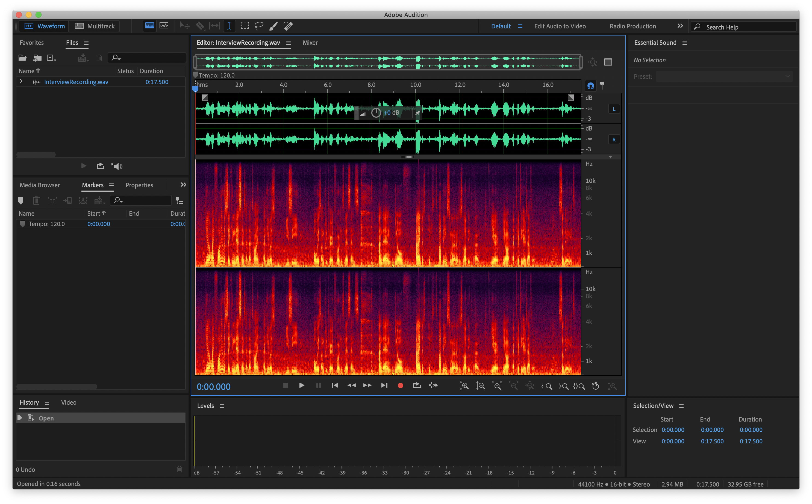Expand the InterviewRecording.wav file entry
This screenshot has height=504, width=812.
(x=21, y=81)
